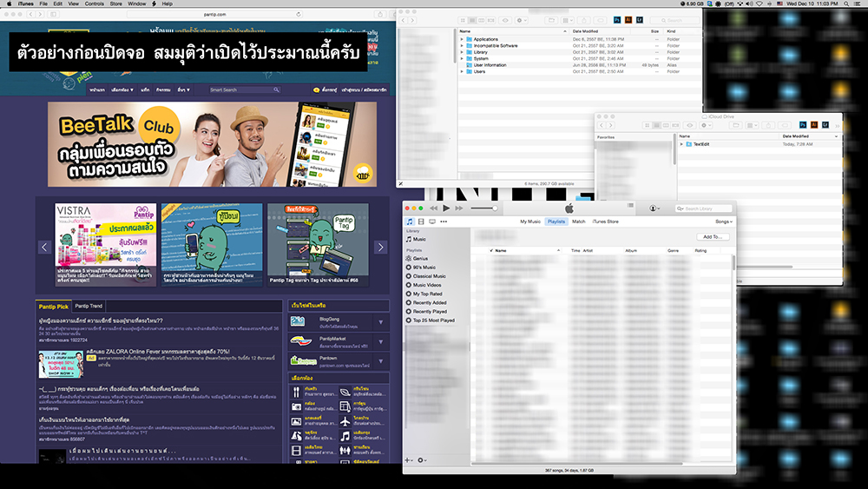Toggle the checkmark column header in iTunes song list
Viewport: 868px width, 489px height.
[491, 250]
